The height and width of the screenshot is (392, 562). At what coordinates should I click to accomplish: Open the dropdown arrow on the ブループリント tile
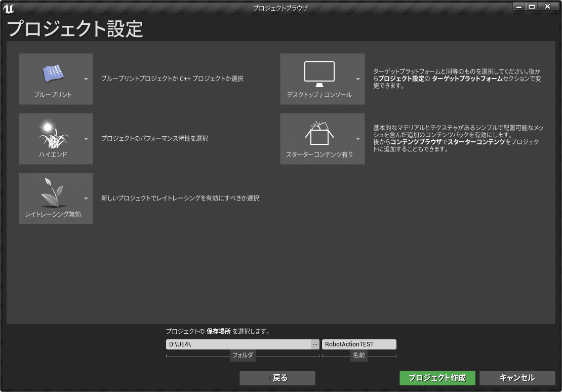click(87, 79)
